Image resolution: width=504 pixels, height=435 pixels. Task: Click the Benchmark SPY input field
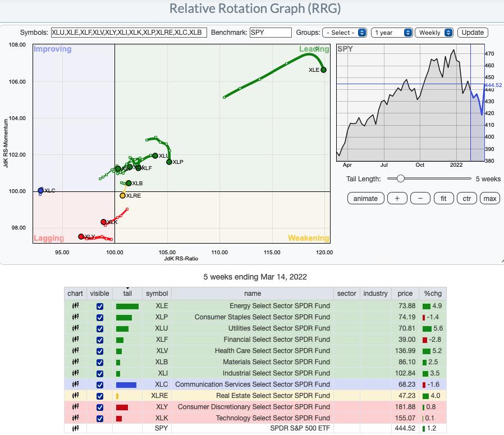point(271,33)
